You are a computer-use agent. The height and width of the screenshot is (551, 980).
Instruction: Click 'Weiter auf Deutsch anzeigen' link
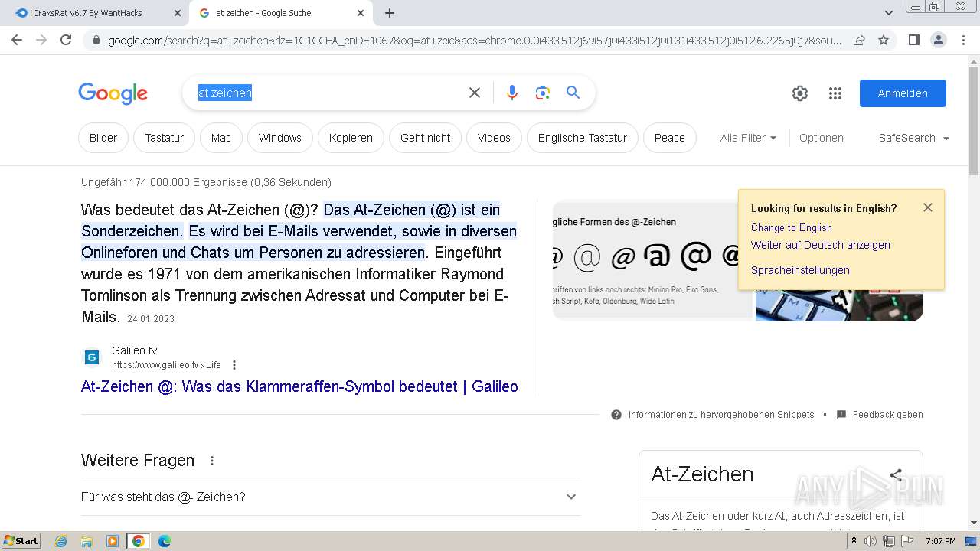click(x=821, y=245)
